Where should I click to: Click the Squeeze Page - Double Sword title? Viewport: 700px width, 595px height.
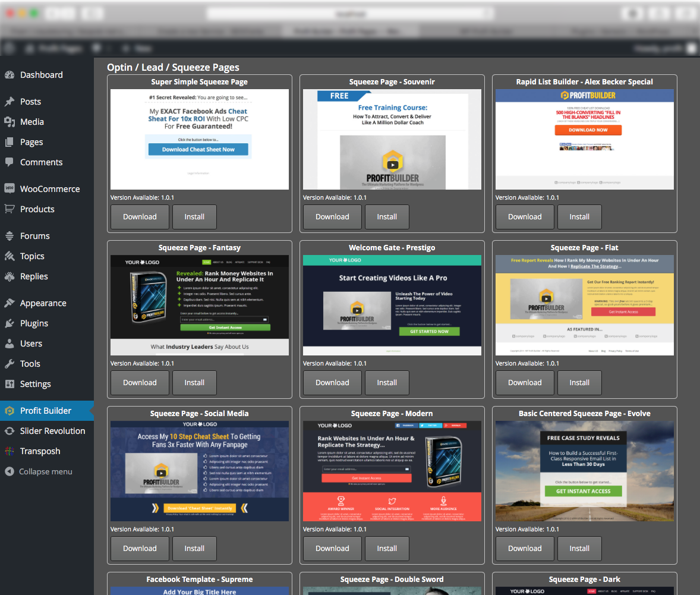tap(392, 580)
